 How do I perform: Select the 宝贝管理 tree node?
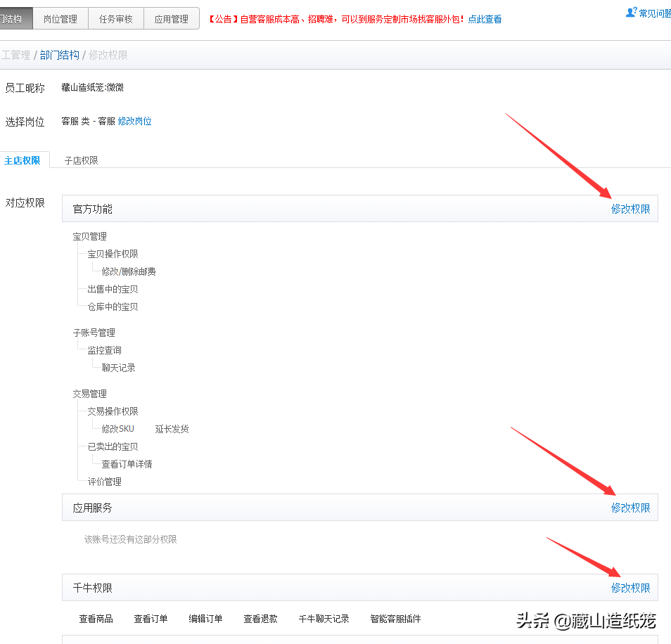pos(89,236)
